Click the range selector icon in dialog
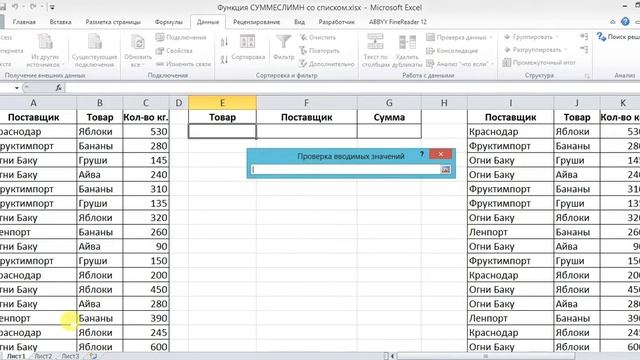Screen dimensions: 640x360 coord(445,169)
